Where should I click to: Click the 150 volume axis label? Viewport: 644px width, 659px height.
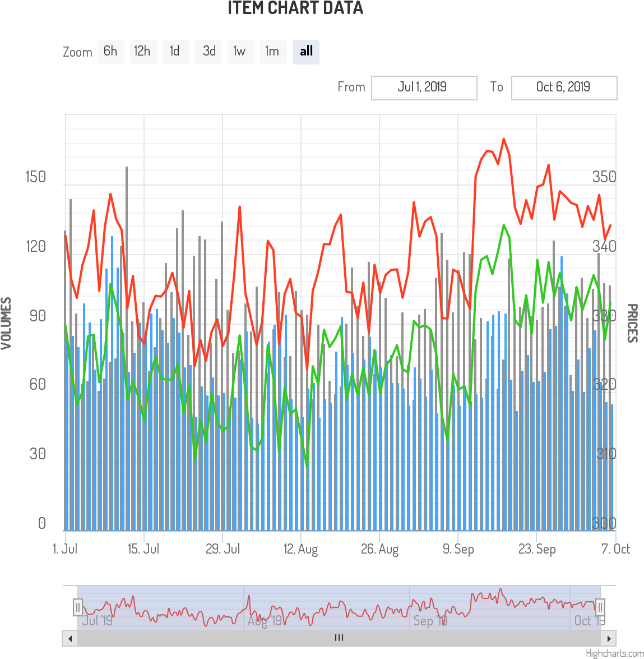click(36, 177)
